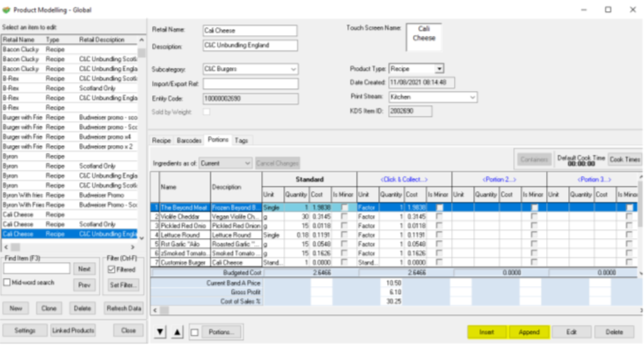
Task: Switch to the Recipe tab
Action: (x=161, y=141)
